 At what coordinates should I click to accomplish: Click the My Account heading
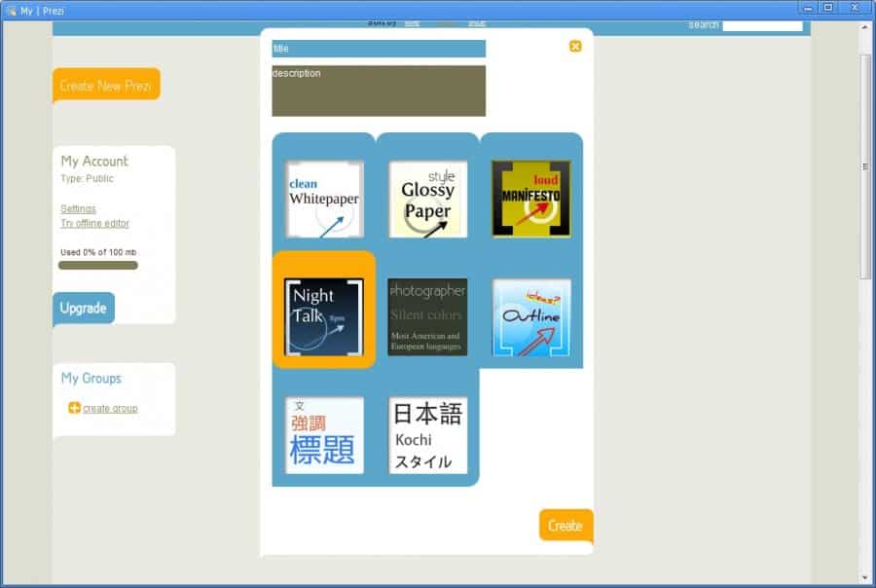94,162
